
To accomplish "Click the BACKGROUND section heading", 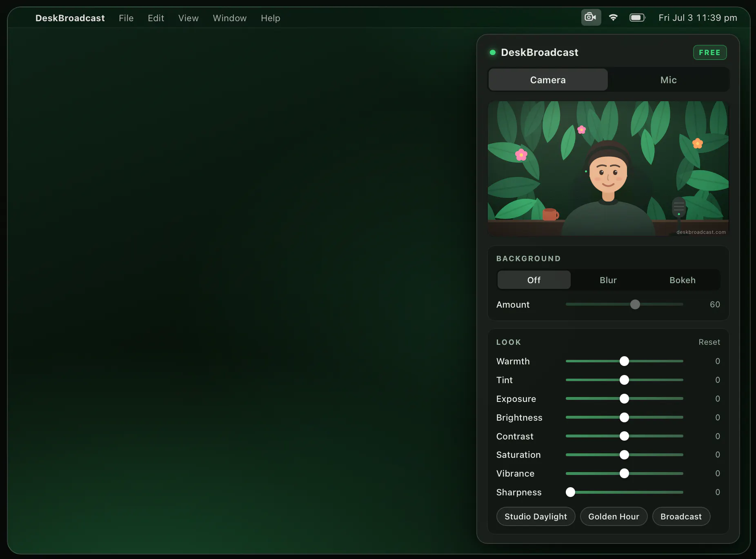I will click(528, 259).
